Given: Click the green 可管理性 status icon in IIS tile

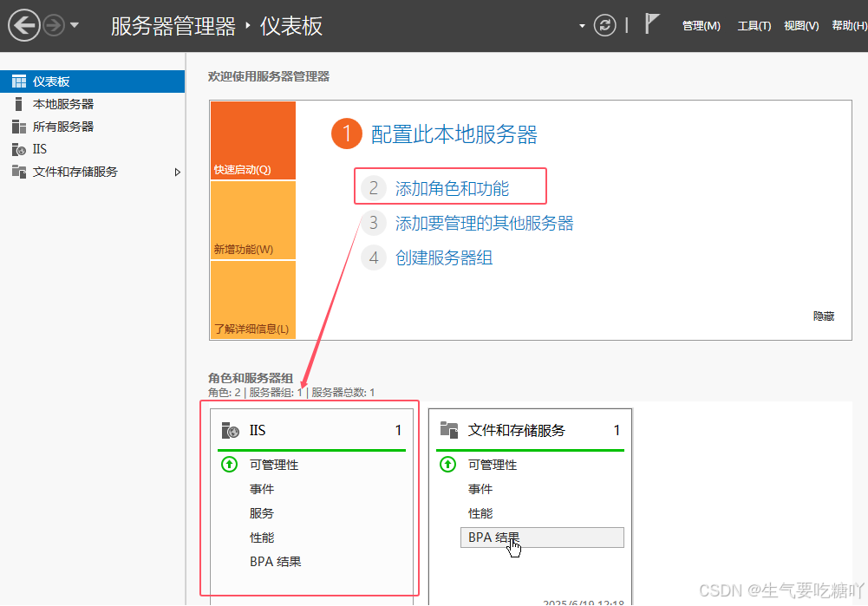Looking at the screenshot, I should coord(229,465).
